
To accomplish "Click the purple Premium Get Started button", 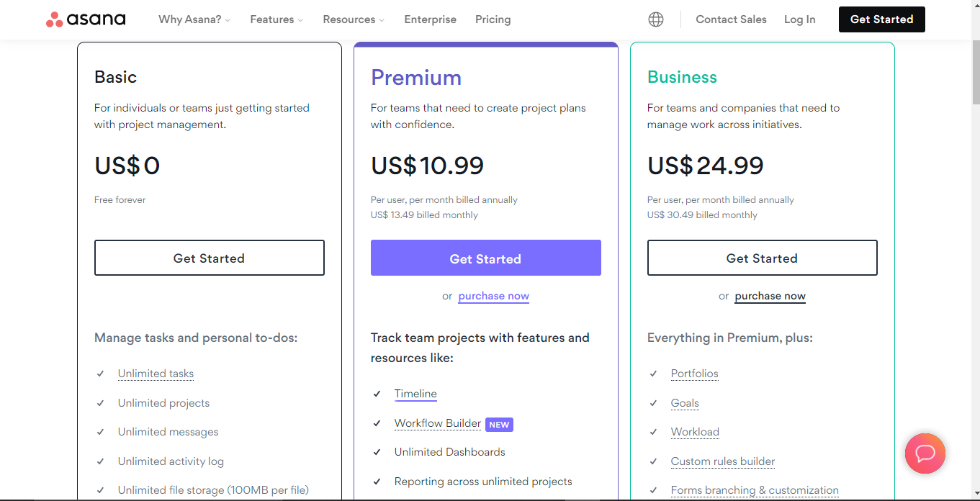I will (x=486, y=258).
